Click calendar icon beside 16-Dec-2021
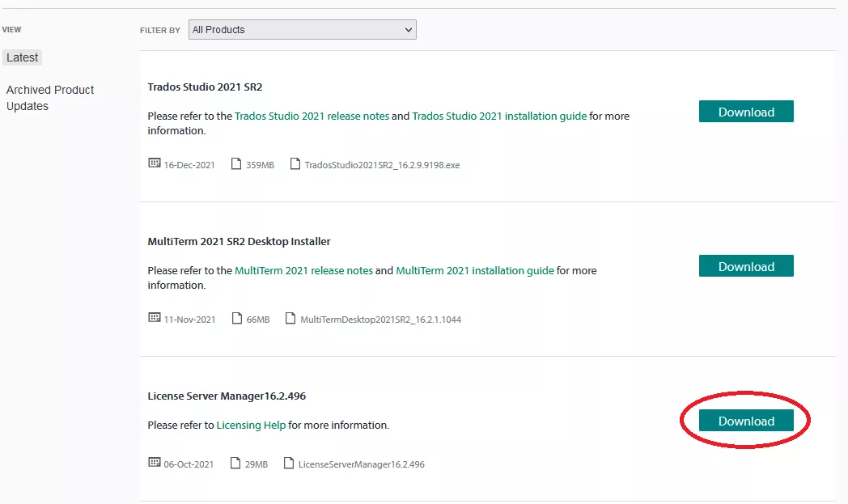Screen dimensions: 848x504 pyautogui.click(x=154, y=163)
